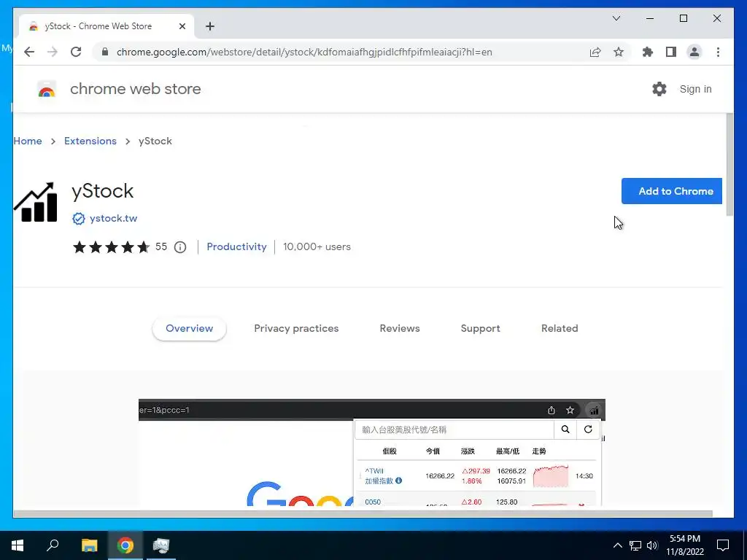Click rating count 55
The height and width of the screenshot is (560, 747).
(161, 246)
